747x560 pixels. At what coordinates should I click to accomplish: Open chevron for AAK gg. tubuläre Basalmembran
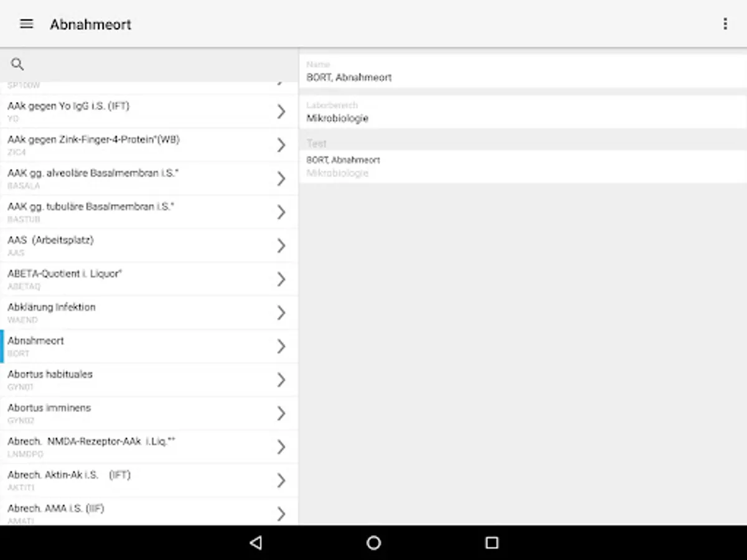[x=281, y=212]
